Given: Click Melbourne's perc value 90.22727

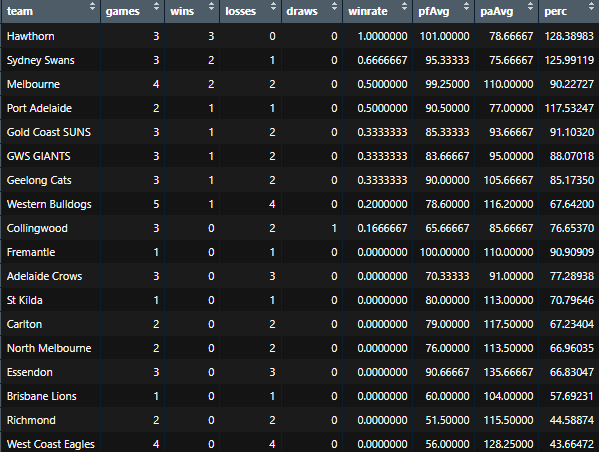Looking at the screenshot, I should click(571, 84).
